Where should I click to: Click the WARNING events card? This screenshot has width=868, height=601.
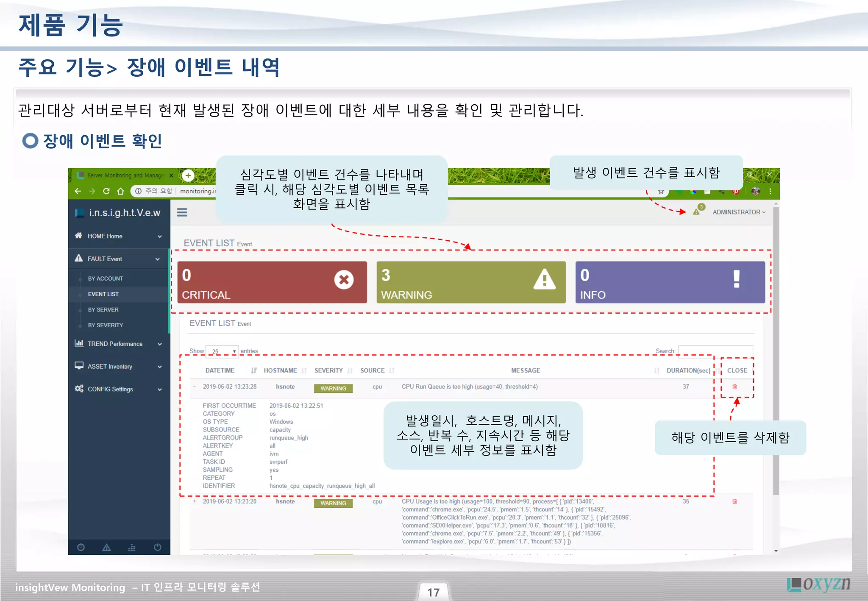(471, 282)
